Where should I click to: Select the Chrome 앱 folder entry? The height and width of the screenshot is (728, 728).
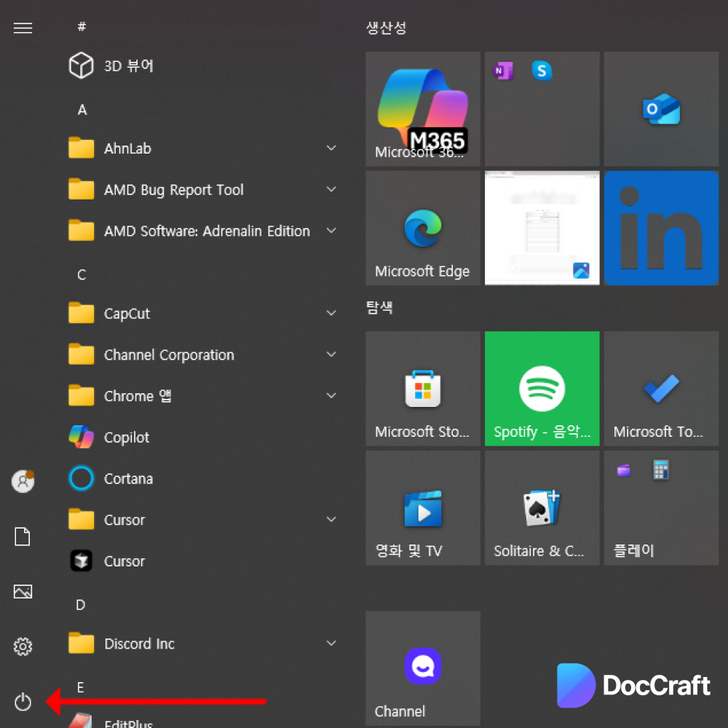click(x=203, y=396)
